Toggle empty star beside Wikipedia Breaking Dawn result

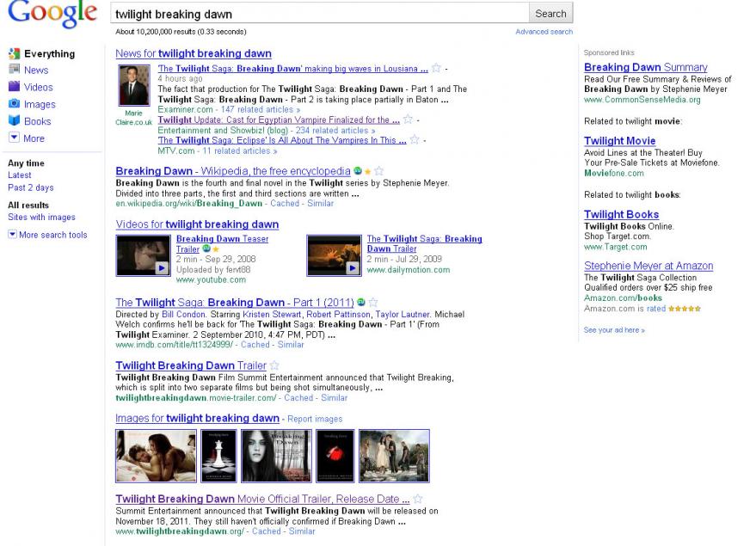click(379, 170)
